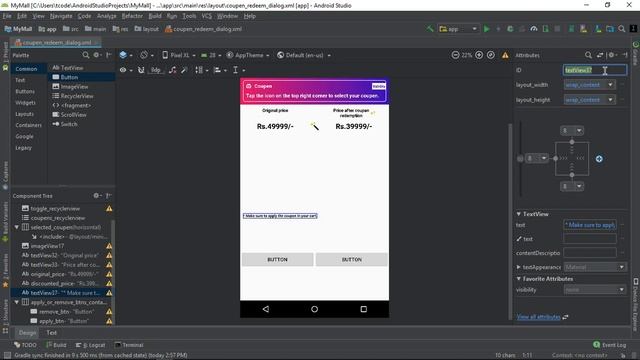This screenshot has width=640, height=360.
Task: Run the app with the green play icon
Action: [487, 29]
